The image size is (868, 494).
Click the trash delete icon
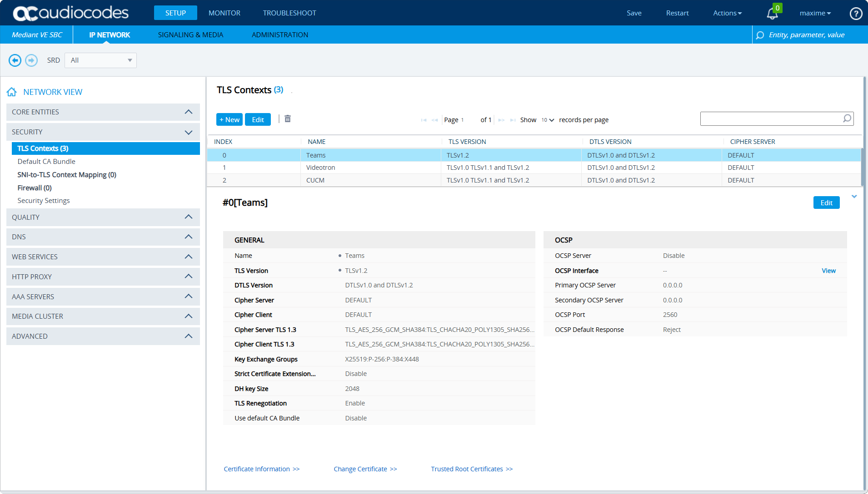tap(288, 119)
